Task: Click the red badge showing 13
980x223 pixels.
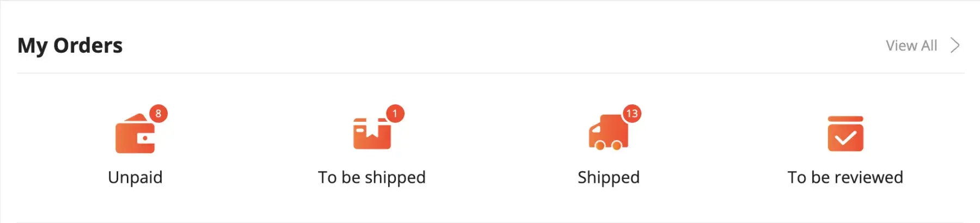Action: tap(632, 114)
